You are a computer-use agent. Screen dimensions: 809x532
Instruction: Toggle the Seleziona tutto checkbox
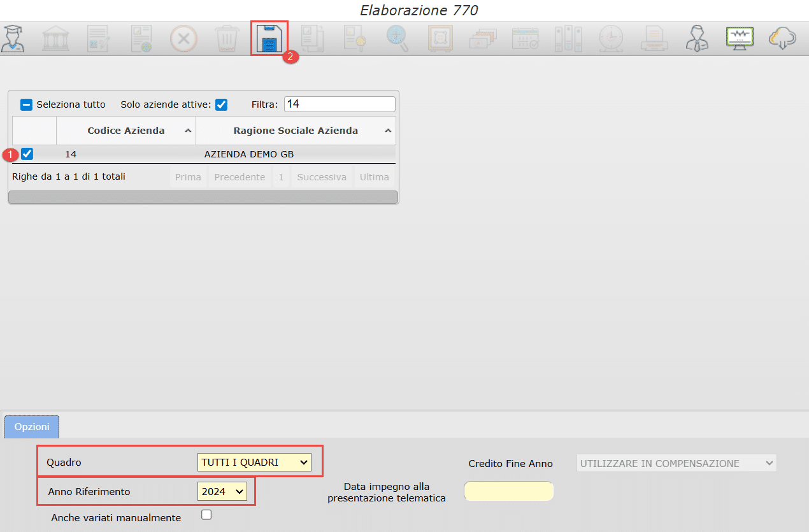click(x=26, y=104)
